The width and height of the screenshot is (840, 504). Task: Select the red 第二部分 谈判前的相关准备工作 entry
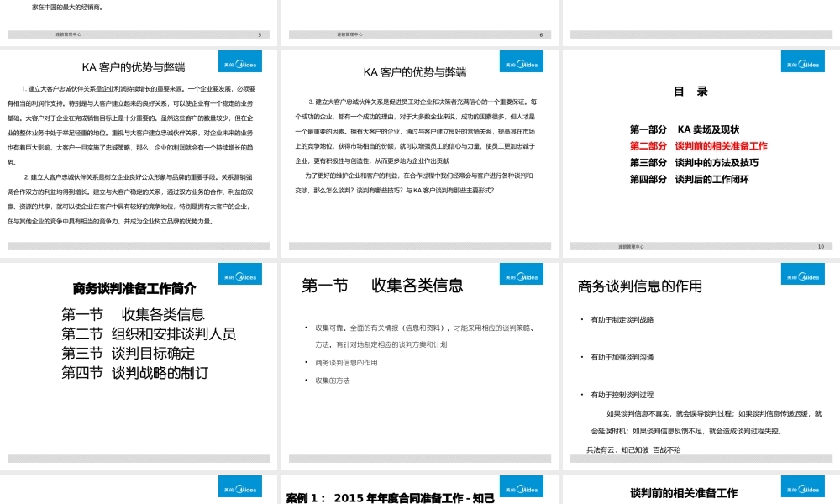[698, 146]
